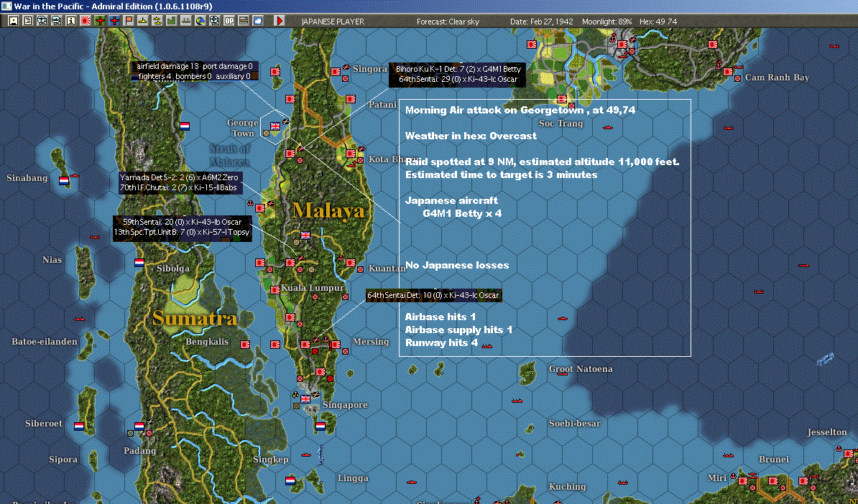
Task: Click the OP toolbar button
Action: tap(229, 21)
